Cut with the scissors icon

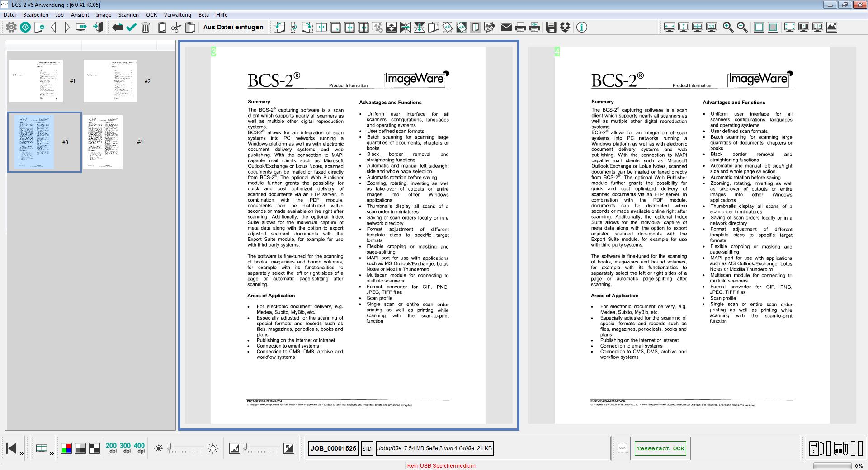pyautogui.click(x=176, y=27)
